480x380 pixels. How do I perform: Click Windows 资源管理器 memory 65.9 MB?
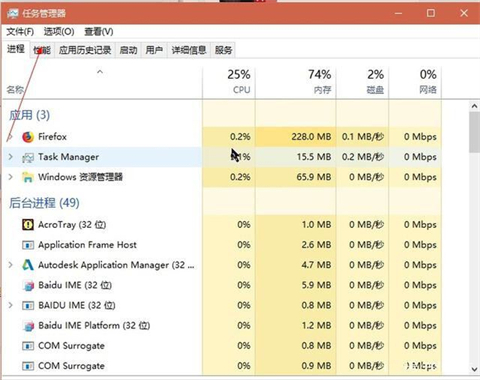[314, 177]
